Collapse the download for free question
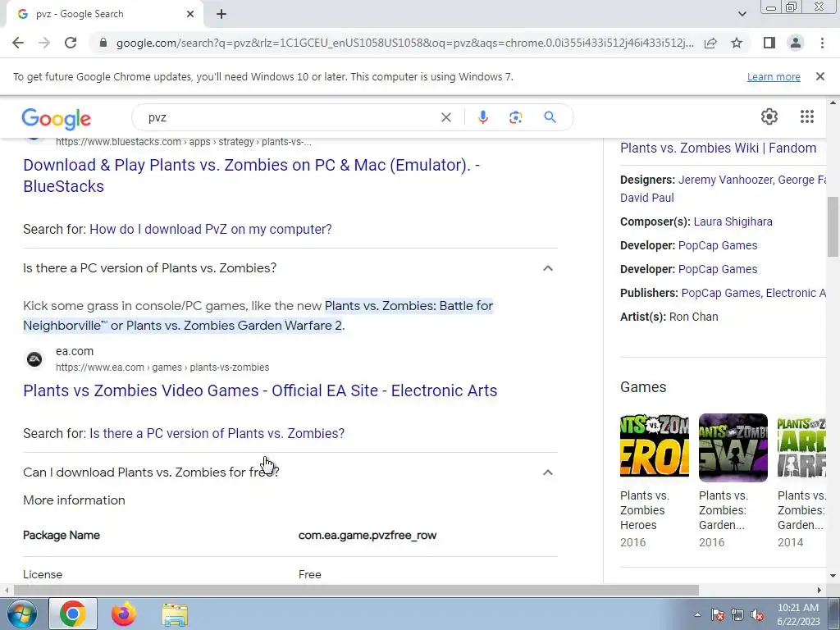Viewport: 840px width, 630px height. pyautogui.click(x=547, y=472)
